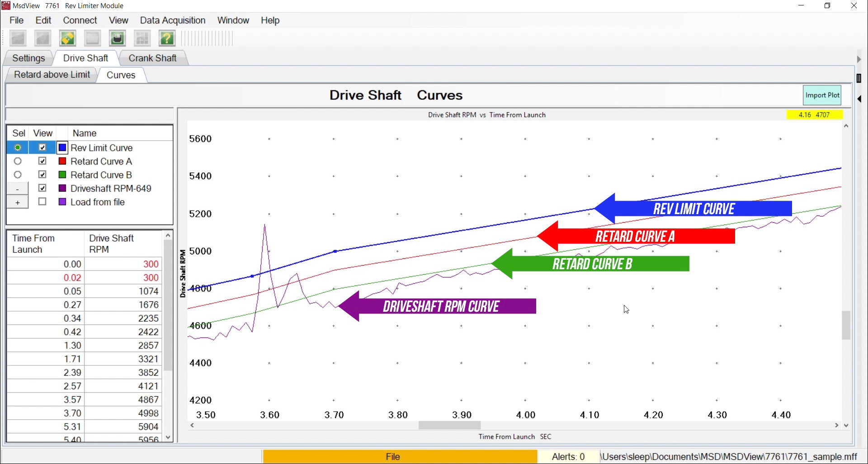The image size is (868, 464).
Task: Click the green connect plug toolbar icon
Action: coord(68,38)
